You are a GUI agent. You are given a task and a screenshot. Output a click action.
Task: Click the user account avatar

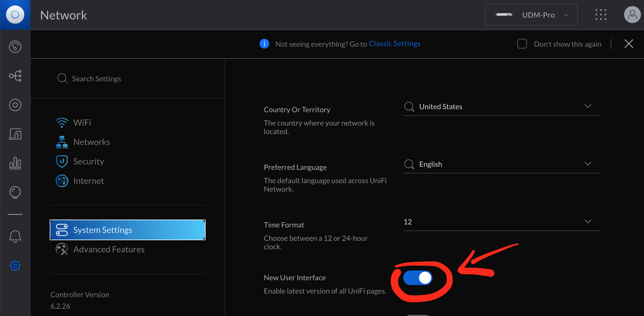tap(632, 15)
